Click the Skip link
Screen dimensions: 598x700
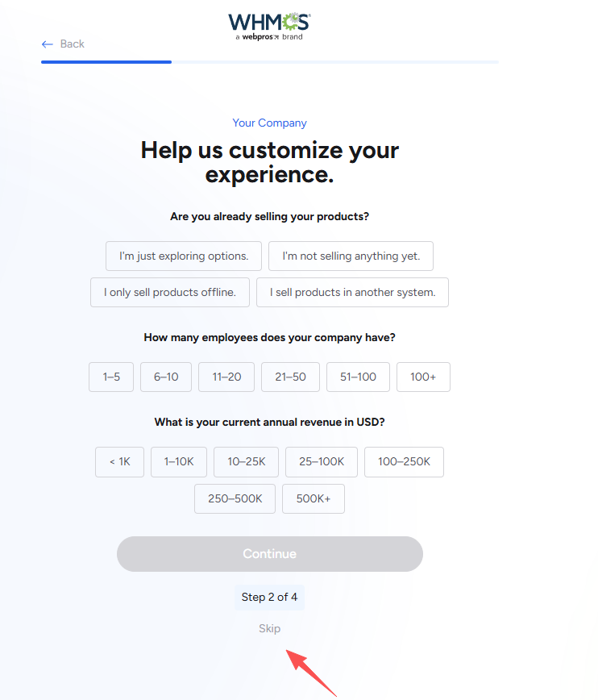coord(269,628)
